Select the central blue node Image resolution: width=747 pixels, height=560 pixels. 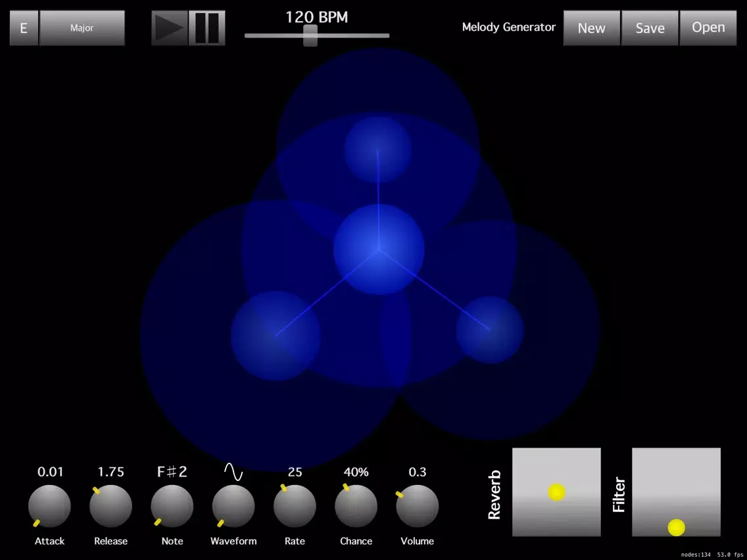pyautogui.click(x=379, y=249)
